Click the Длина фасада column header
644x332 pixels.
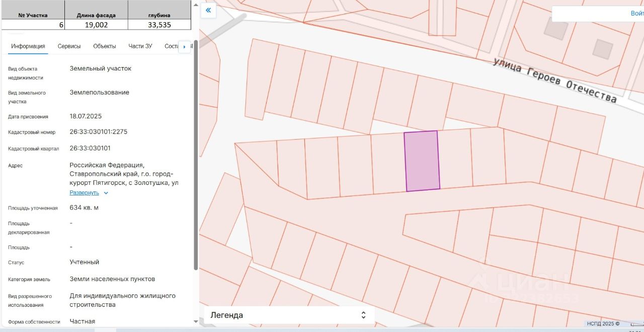point(96,15)
